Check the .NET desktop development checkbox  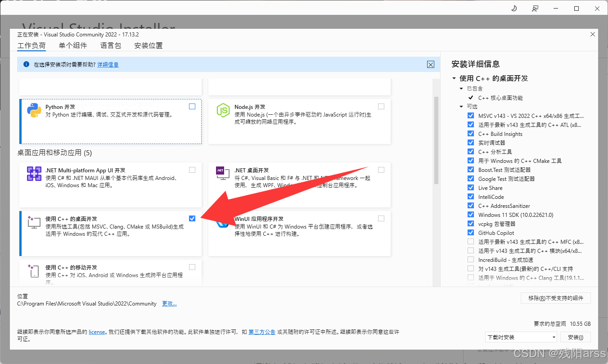[x=381, y=170]
